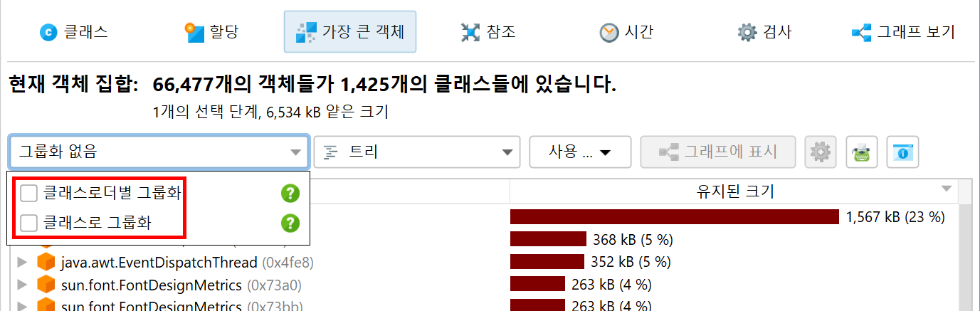Expand the sun.font.FontDesignMetrics (0x73a0) row
This screenshot has height=311, width=980.
click(21, 285)
